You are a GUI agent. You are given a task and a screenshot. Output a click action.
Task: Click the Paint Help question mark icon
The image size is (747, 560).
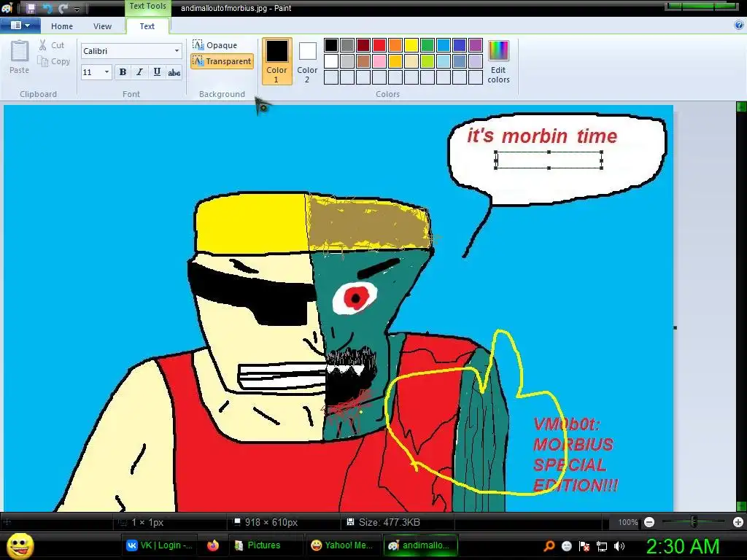pyautogui.click(x=740, y=26)
